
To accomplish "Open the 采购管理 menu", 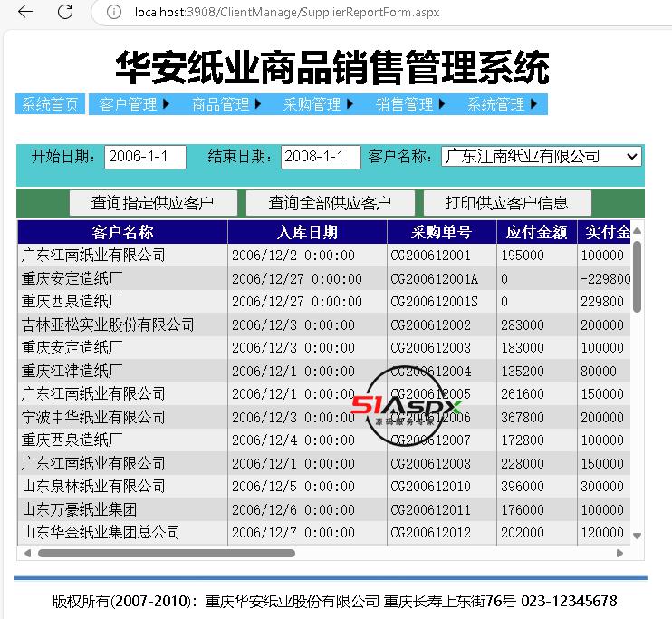I will (318, 104).
